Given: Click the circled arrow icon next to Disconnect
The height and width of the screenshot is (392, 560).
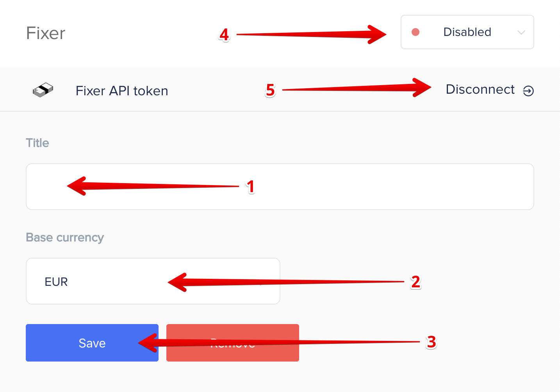Looking at the screenshot, I should click(528, 91).
